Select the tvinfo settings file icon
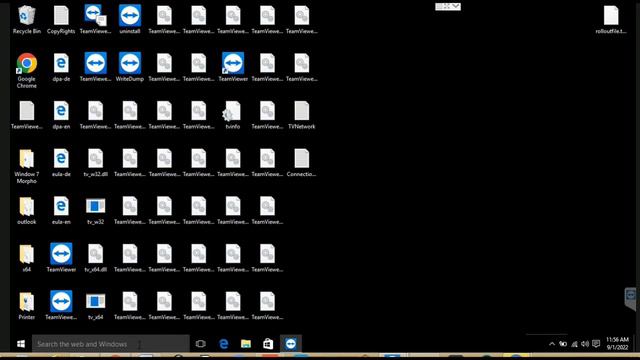This screenshot has height=360, width=640. (x=233, y=115)
